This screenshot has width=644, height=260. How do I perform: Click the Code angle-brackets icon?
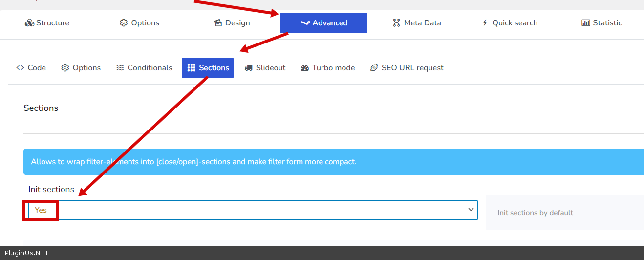pos(20,68)
